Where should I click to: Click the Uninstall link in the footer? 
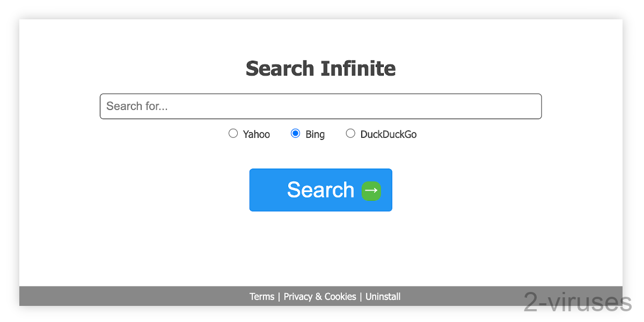pyautogui.click(x=383, y=296)
